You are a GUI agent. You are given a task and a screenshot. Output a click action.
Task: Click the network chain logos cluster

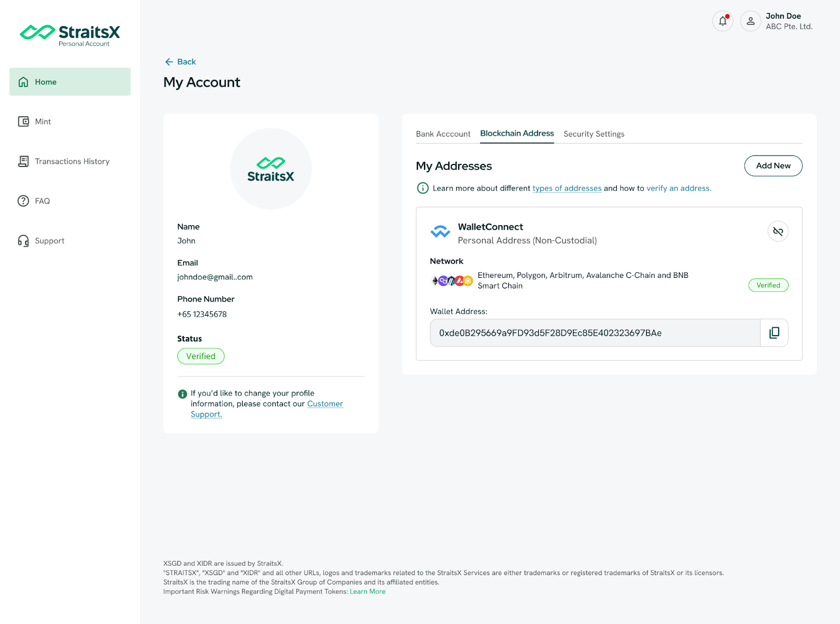tap(452, 281)
